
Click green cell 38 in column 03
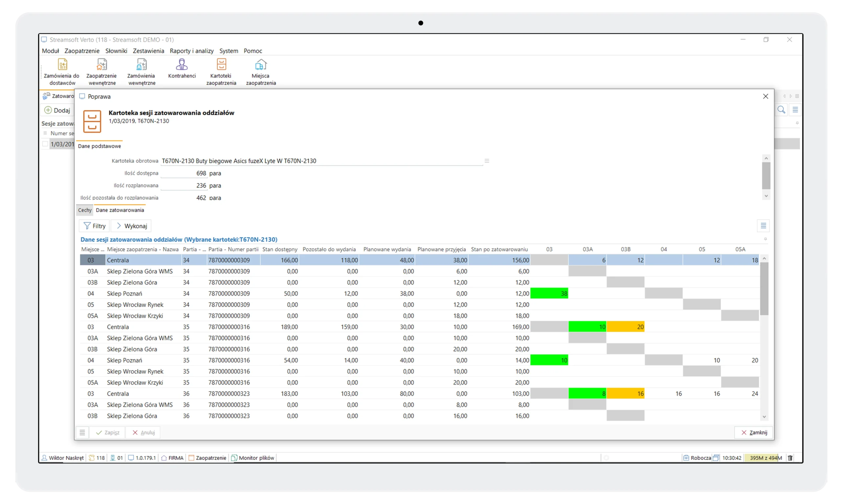click(549, 294)
